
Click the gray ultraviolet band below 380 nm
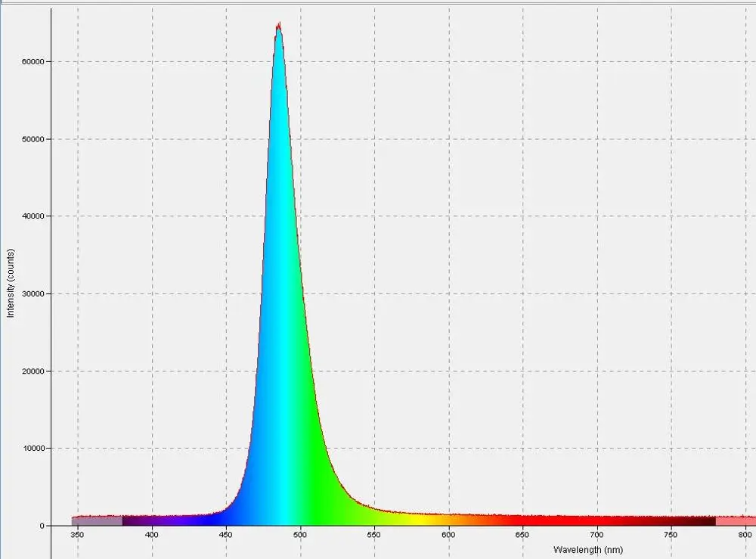[97, 521]
